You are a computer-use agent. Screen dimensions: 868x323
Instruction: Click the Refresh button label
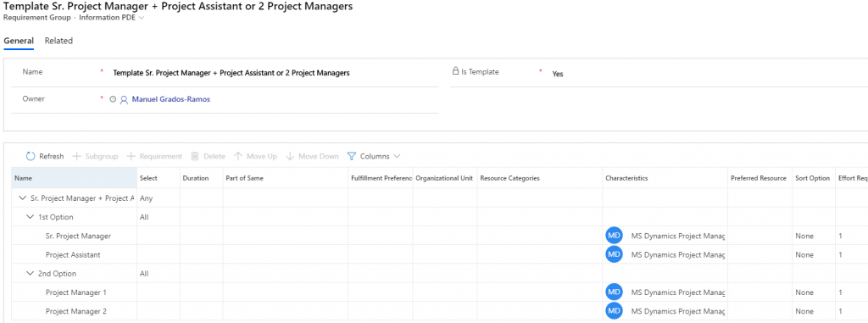[x=52, y=156]
